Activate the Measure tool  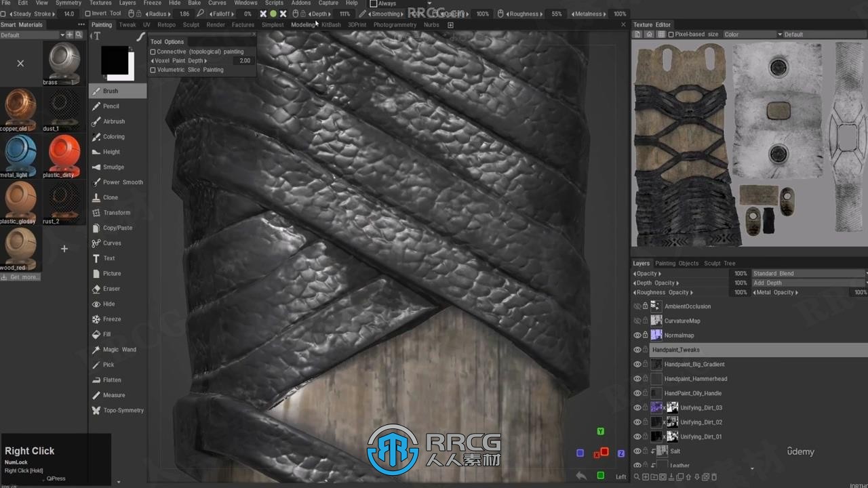pyautogui.click(x=117, y=395)
